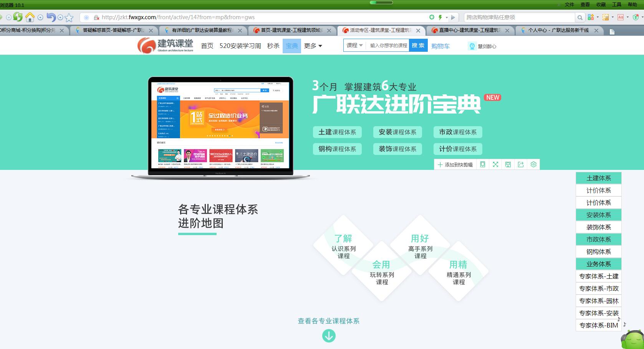Click the green refresh icon in the toolbar
This screenshot has height=349, width=644.
(x=18, y=17)
